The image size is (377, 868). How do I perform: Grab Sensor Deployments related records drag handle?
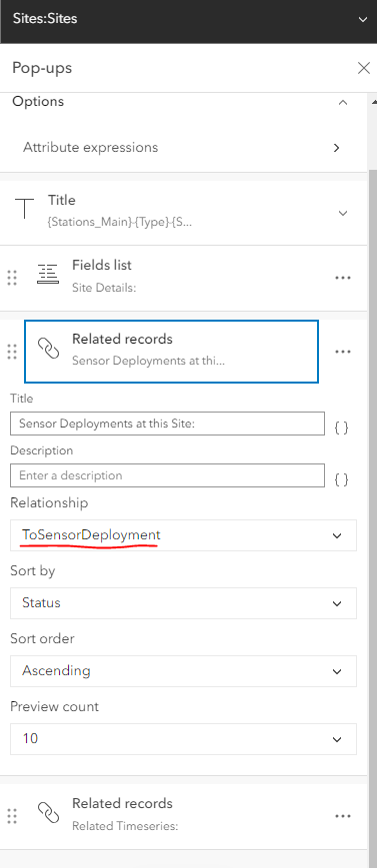tap(12, 352)
